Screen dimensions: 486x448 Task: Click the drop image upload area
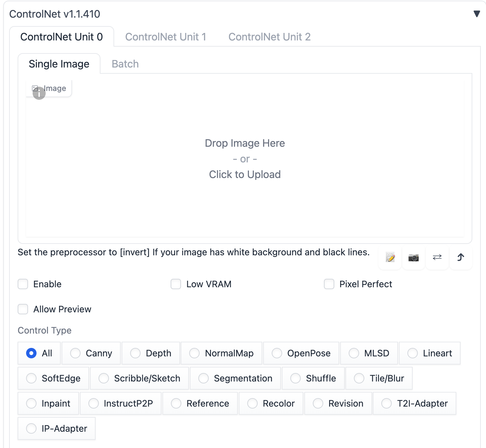(245, 159)
